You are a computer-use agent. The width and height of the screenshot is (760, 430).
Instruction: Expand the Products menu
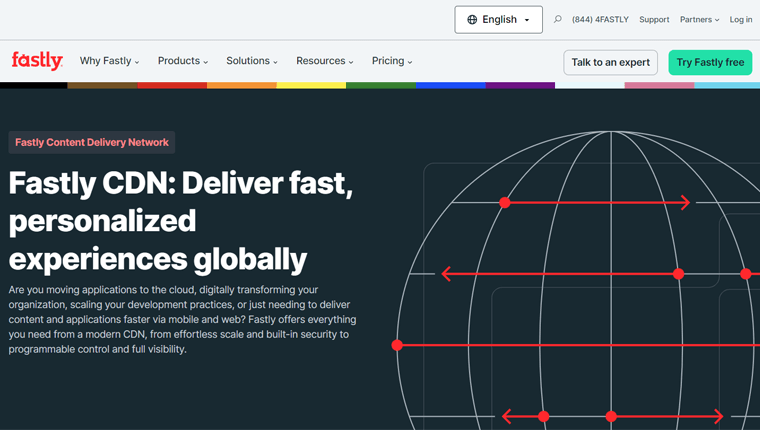point(183,61)
